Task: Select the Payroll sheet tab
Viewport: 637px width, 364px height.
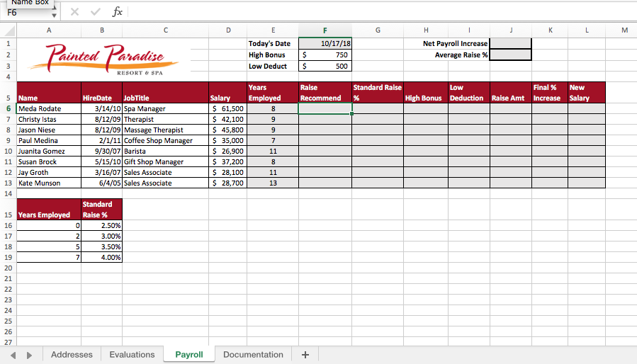Action: point(189,355)
